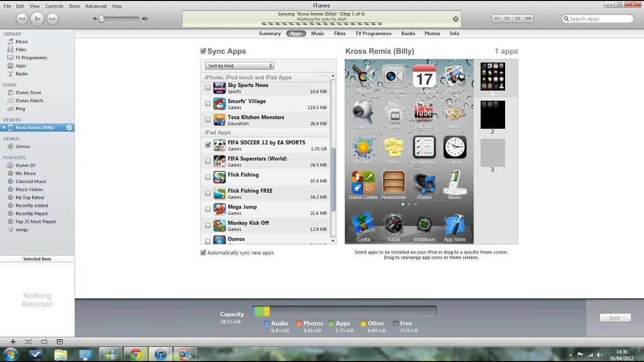Open the Apps library in sidebar

21,66
